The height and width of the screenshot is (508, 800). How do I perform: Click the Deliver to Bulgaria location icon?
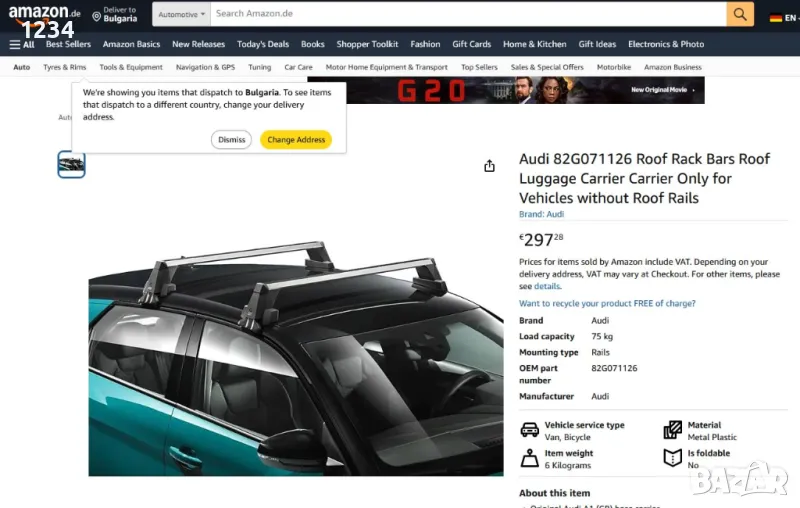point(97,16)
